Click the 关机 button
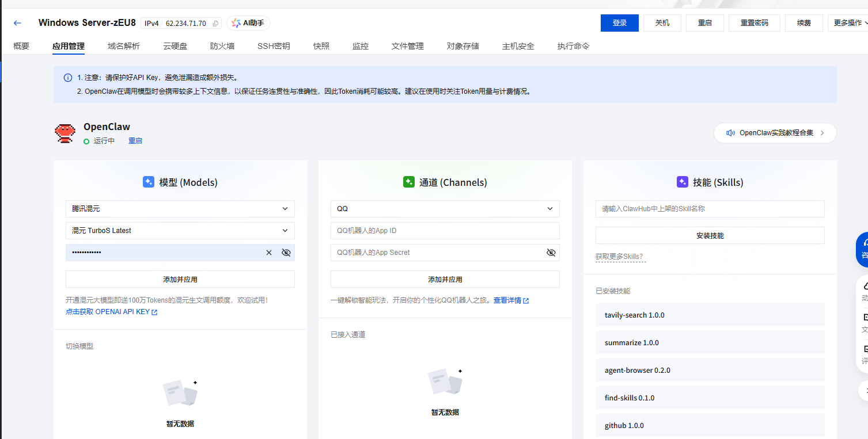 click(662, 23)
